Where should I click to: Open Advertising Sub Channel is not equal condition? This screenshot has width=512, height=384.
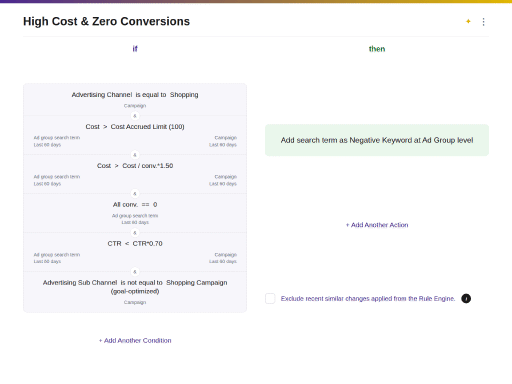(135, 292)
